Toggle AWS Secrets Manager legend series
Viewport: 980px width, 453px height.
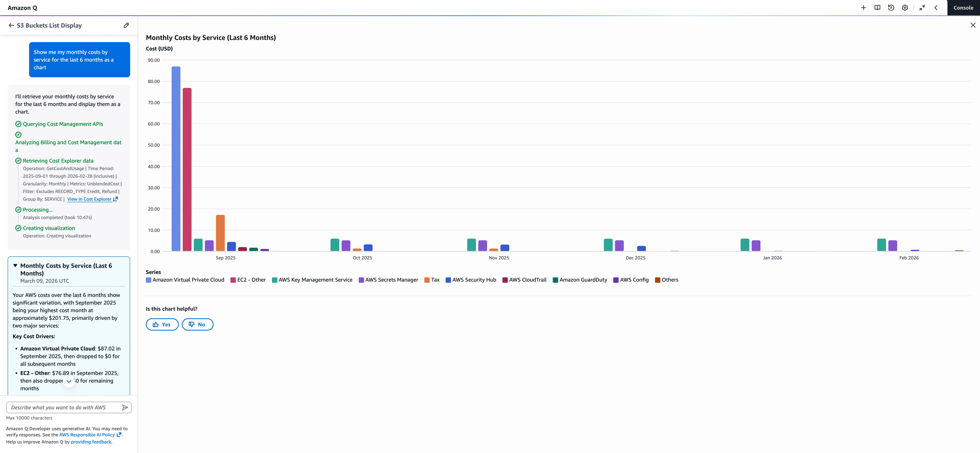388,280
